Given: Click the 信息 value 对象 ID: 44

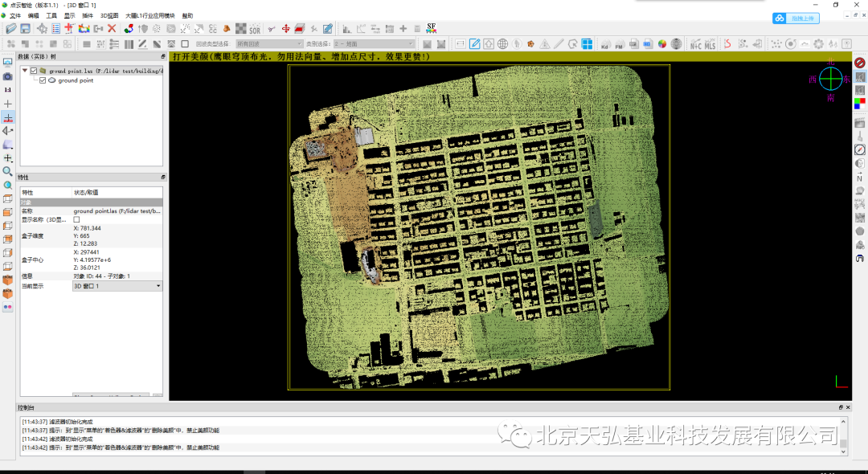Looking at the screenshot, I should 102,276.
